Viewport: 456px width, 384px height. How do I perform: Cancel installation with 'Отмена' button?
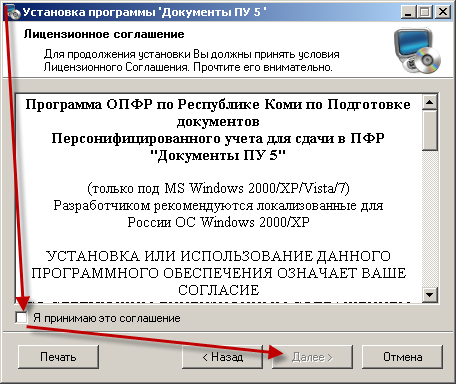[x=402, y=357]
